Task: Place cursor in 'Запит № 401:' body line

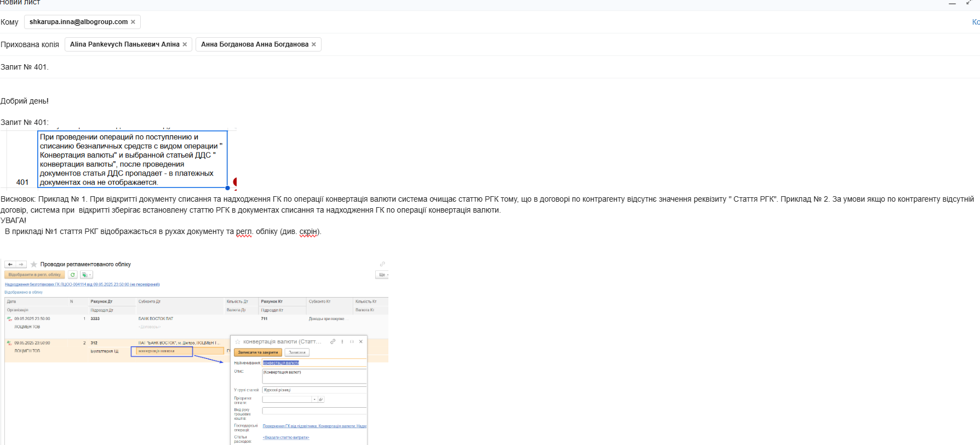Action: (x=25, y=122)
